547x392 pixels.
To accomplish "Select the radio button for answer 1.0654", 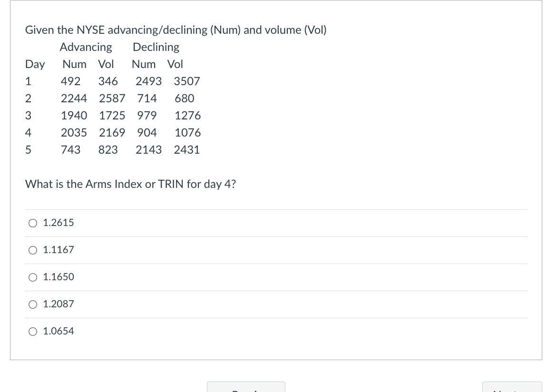I will tap(32, 331).
